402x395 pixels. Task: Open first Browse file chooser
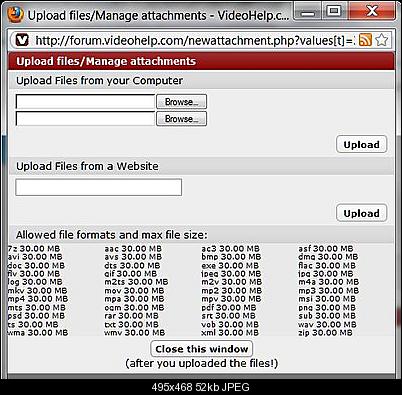coord(181,102)
